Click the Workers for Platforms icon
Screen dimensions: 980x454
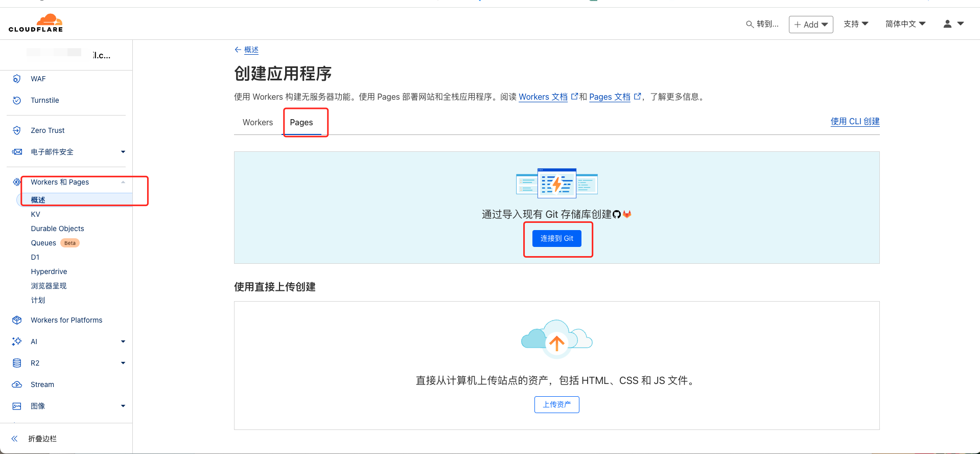point(17,320)
